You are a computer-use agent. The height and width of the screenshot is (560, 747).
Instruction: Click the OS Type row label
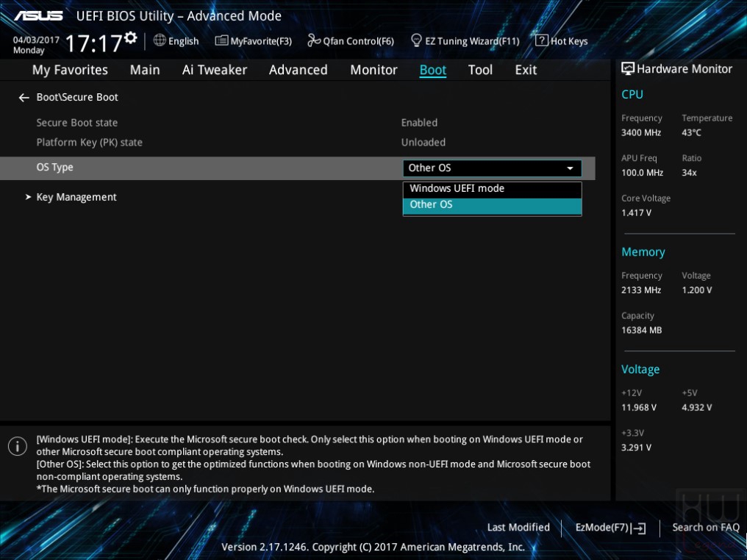click(x=55, y=168)
